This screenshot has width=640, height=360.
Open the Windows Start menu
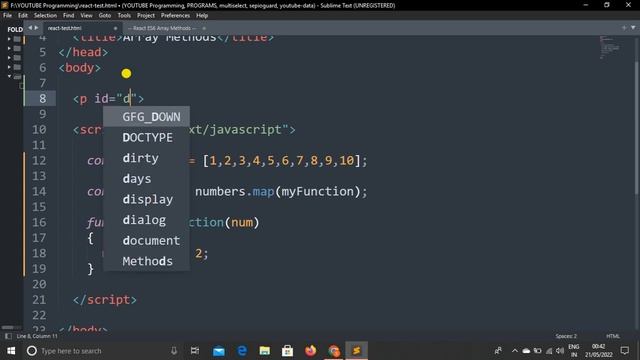(11, 351)
